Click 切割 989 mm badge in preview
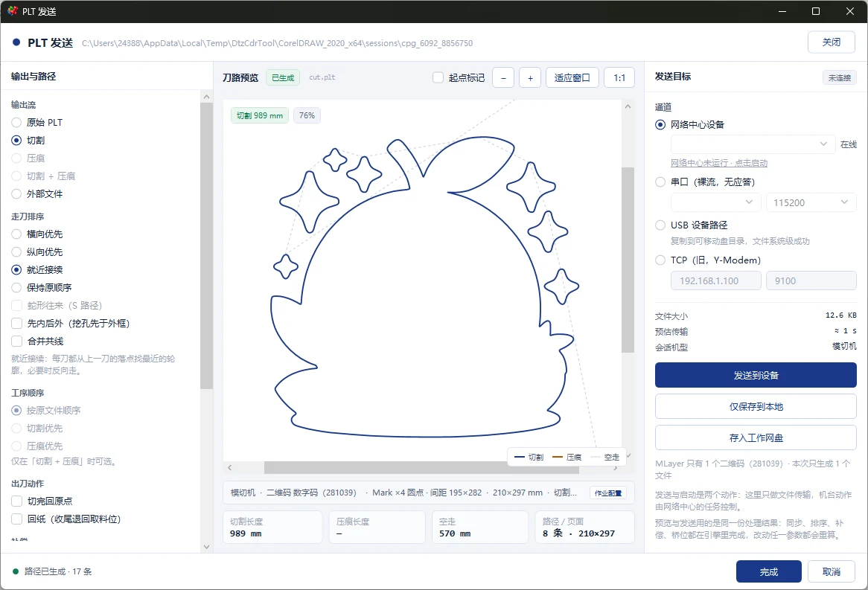This screenshot has height=590, width=868. pyautogui.click(x=260, y=115)
